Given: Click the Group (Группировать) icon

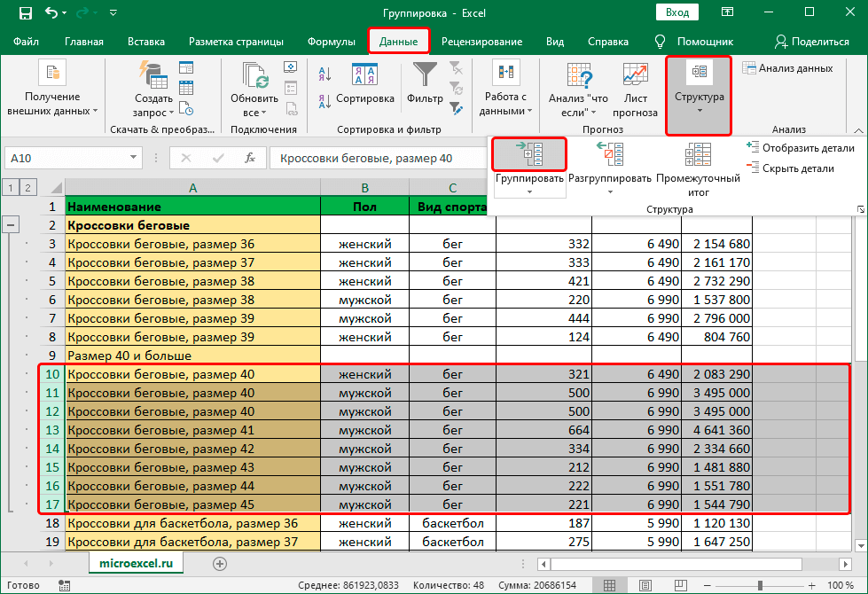Looking at the screenshot, I should [529, 155].
